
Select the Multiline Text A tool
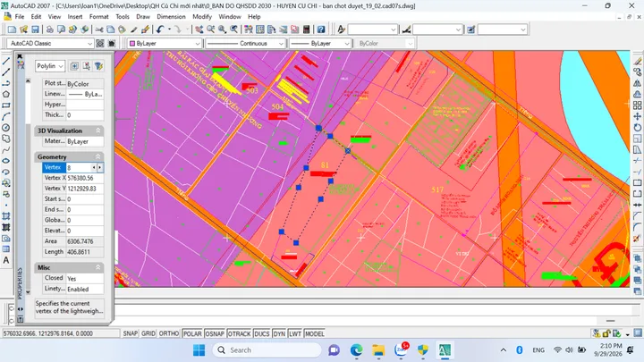(5, 260)
